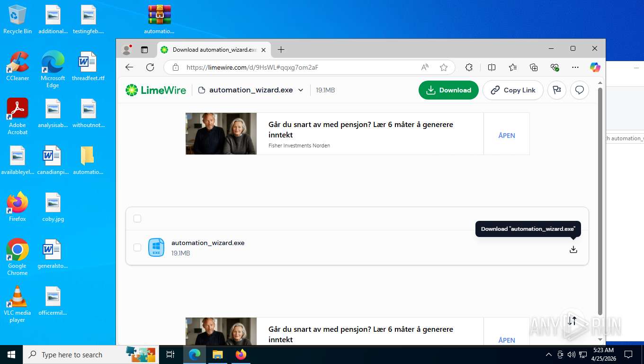The width and height of the screenshot is (644, 364).
Task: Select the CCleaner desktop shortcut
Action: click(18, 66)
